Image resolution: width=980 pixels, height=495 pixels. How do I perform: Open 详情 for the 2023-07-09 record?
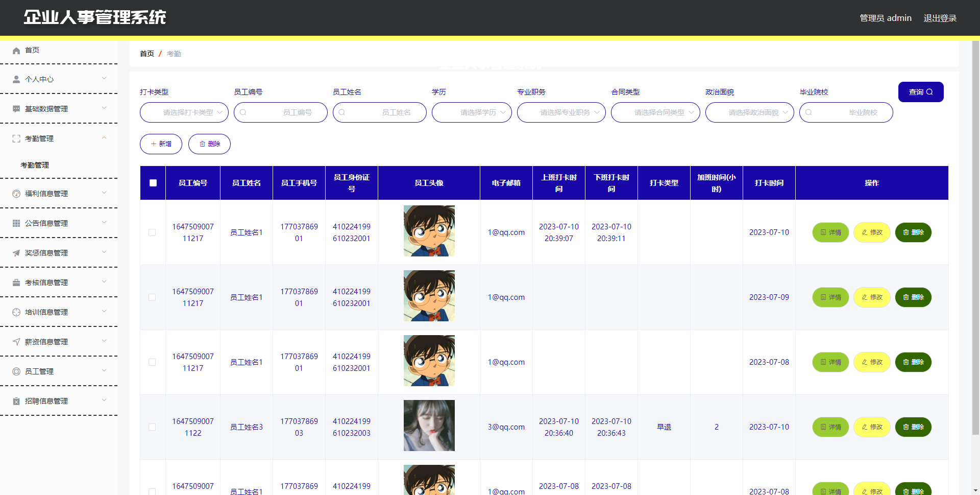pos(830,297)
